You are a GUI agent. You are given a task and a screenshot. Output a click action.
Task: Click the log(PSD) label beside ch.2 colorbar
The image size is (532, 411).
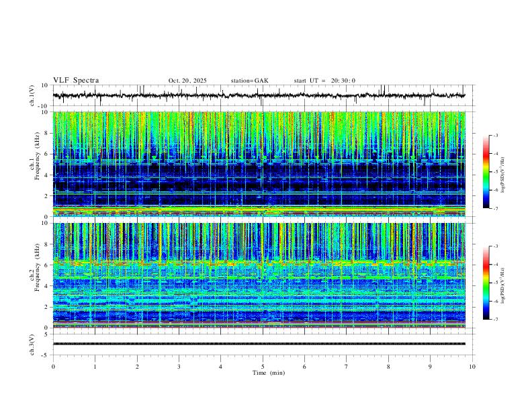[503, 285]
